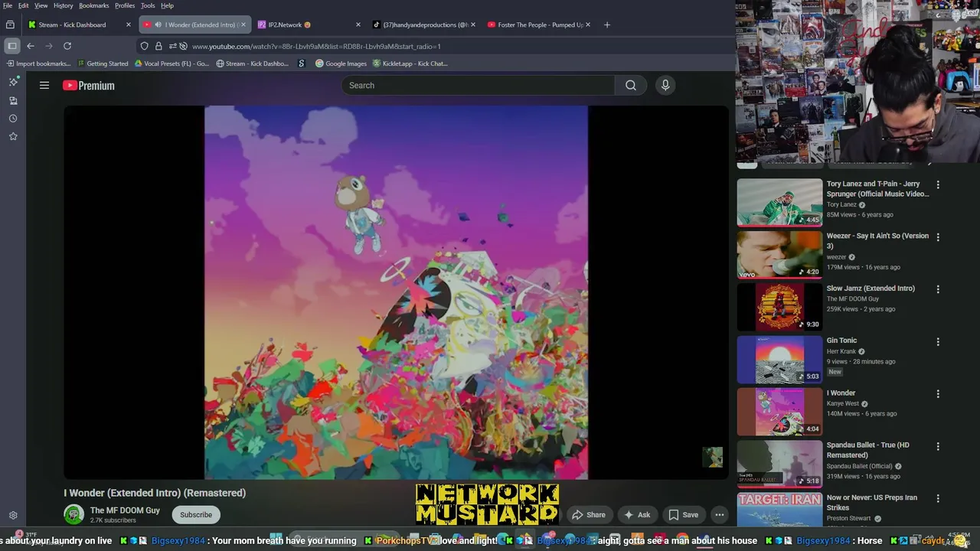
Task: Go forward with browser forward arrow
Action: (x=49, y=46)
